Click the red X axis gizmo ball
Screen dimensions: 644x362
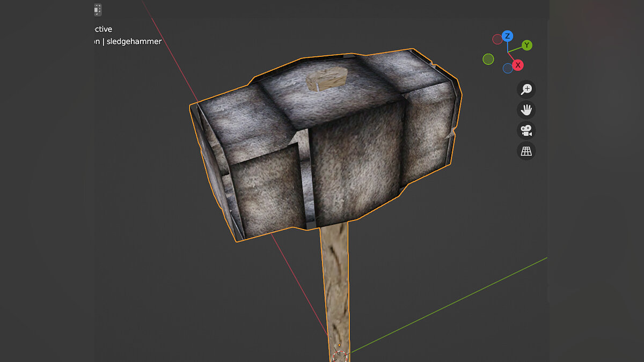[517, 65]
